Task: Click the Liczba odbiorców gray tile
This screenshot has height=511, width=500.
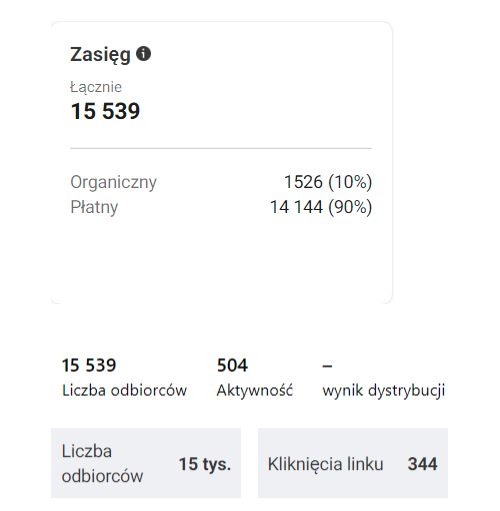Action: [x=146, y=463]
